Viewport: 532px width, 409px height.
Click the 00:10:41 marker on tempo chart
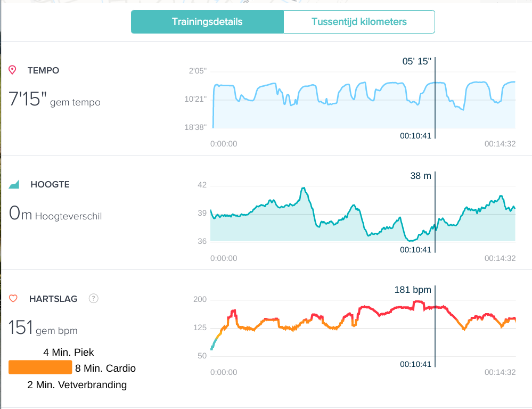[x=415, y=135]
